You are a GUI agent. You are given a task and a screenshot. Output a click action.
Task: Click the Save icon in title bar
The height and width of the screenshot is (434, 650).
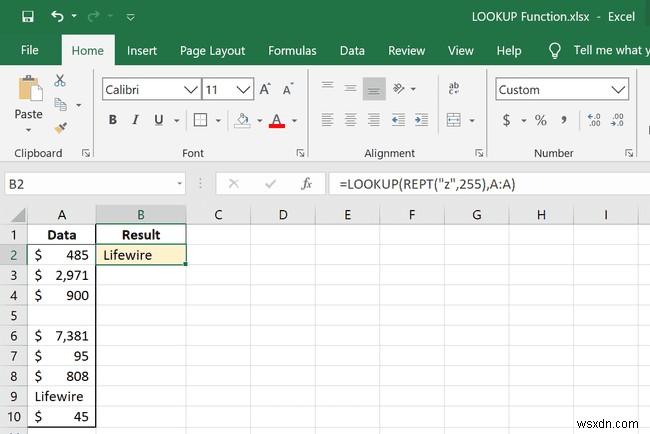28,17
